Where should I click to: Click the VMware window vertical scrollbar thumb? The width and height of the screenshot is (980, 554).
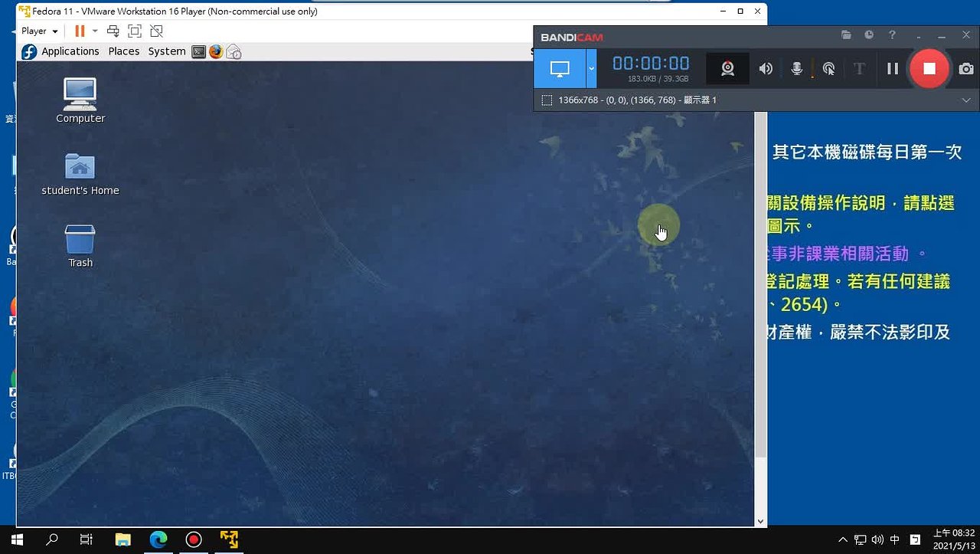pyautogui.click(x=760, y=284)
